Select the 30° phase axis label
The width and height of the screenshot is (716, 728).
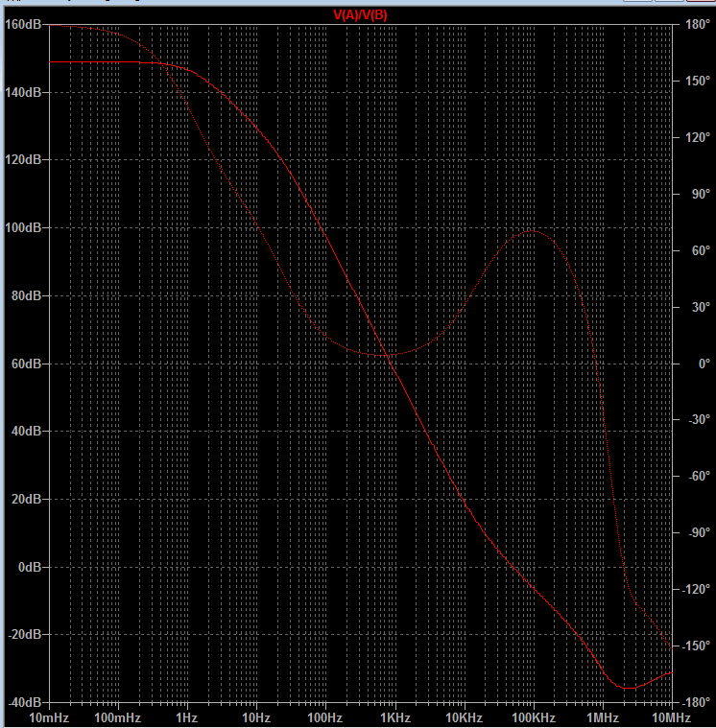[701, 307]
